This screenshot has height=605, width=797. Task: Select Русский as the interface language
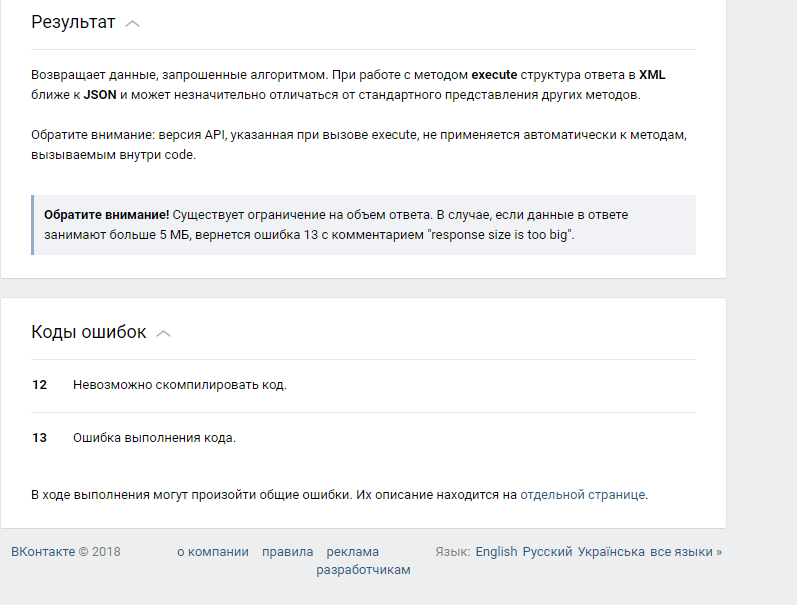[547, 552]
